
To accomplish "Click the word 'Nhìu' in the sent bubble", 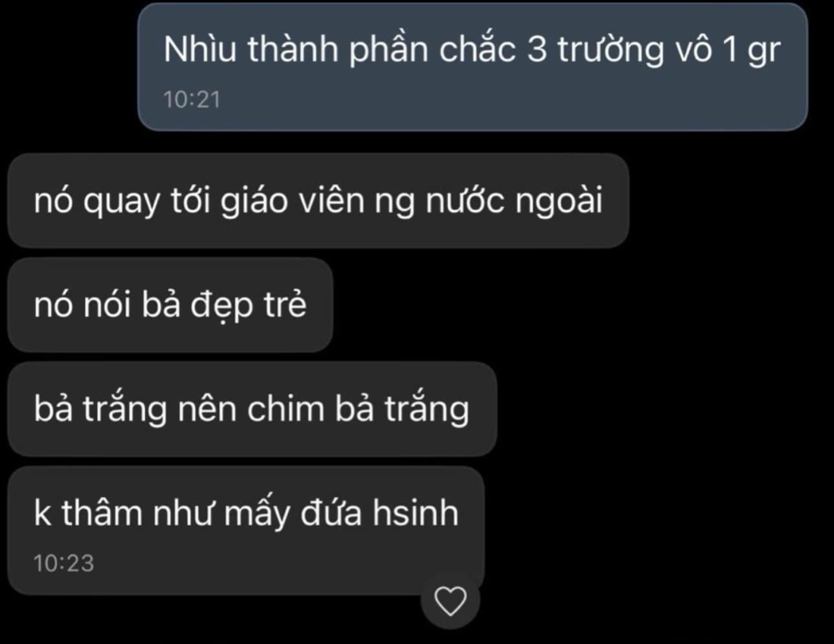I will tap(200, 50).
